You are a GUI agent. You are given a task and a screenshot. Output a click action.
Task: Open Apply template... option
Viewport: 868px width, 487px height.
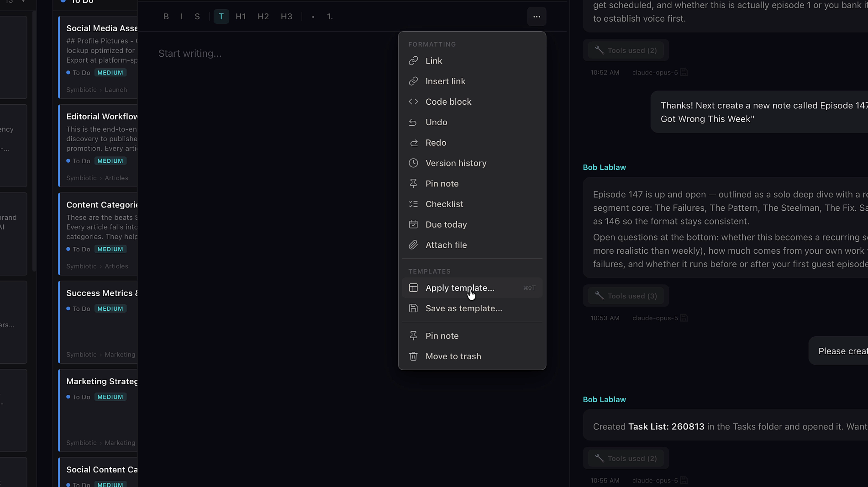(x=472, y=288)
